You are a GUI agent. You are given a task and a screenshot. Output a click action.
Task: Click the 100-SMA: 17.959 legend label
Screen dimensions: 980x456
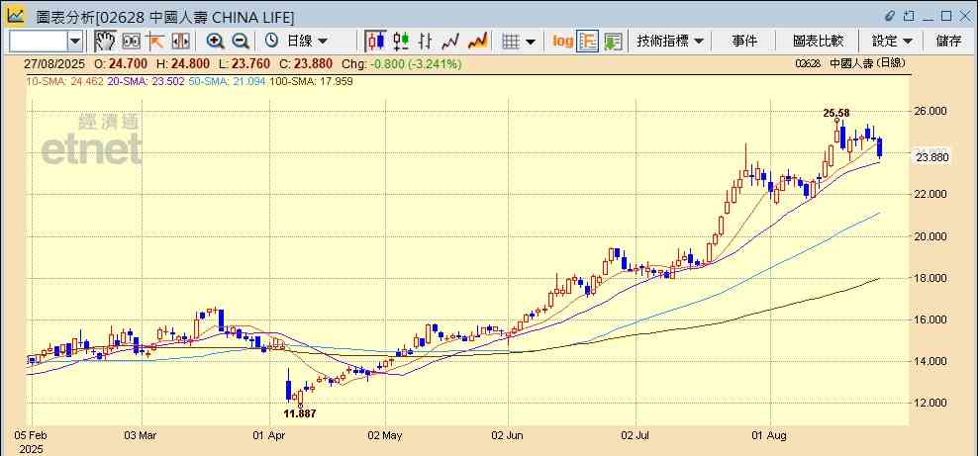(x=311, y=80)
